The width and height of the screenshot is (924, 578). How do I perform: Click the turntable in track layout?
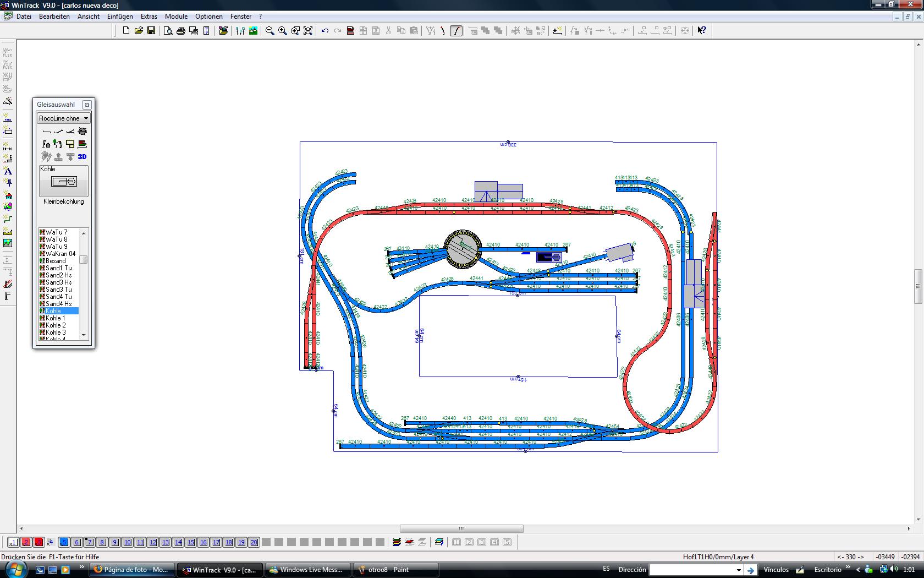click(463, 249)
